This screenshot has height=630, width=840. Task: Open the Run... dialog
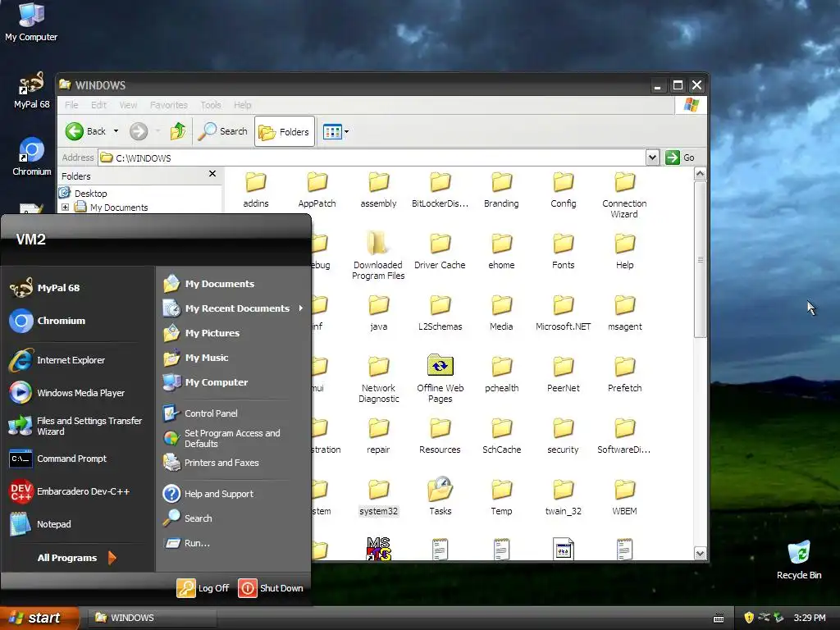click(187, 543)
